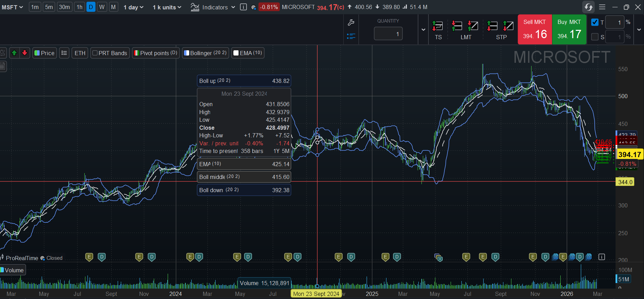Click the sync refresh icon in title bar
644x299 pixels.
pos(588,7)
